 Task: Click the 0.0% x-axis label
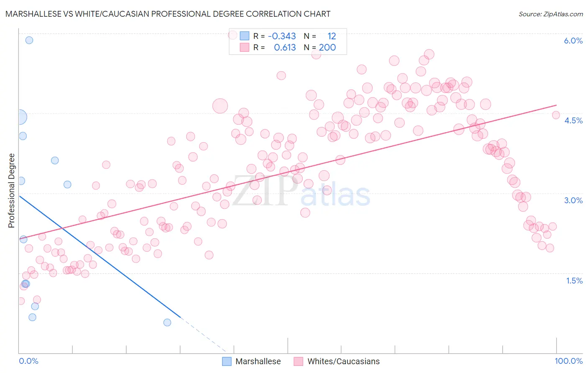pos(29,361)
